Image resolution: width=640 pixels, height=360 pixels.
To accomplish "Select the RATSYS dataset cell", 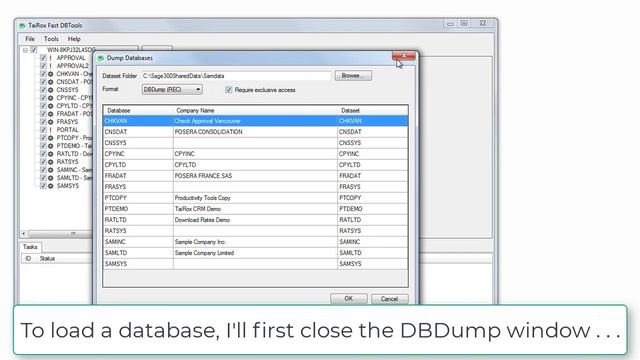I will [373, 231].
